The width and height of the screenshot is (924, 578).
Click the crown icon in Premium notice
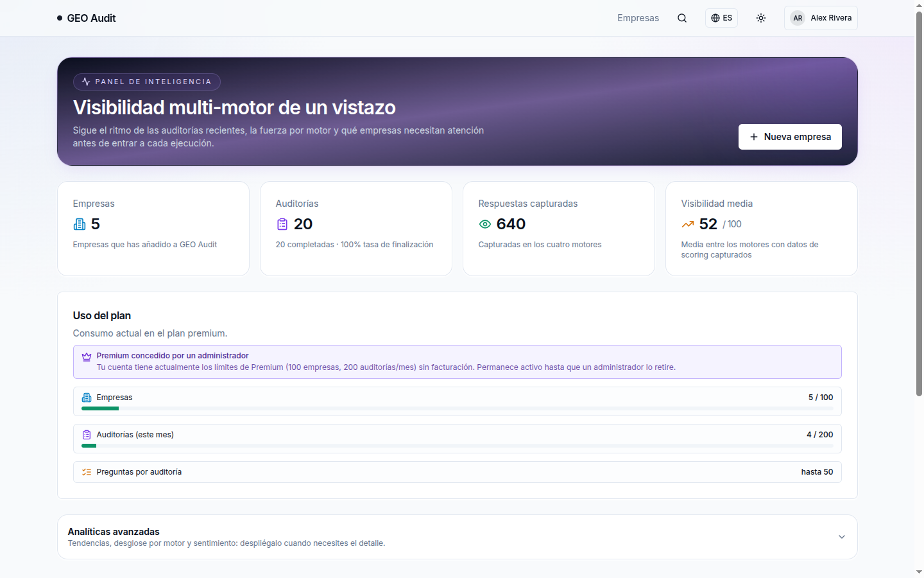(x=87, y=356)
